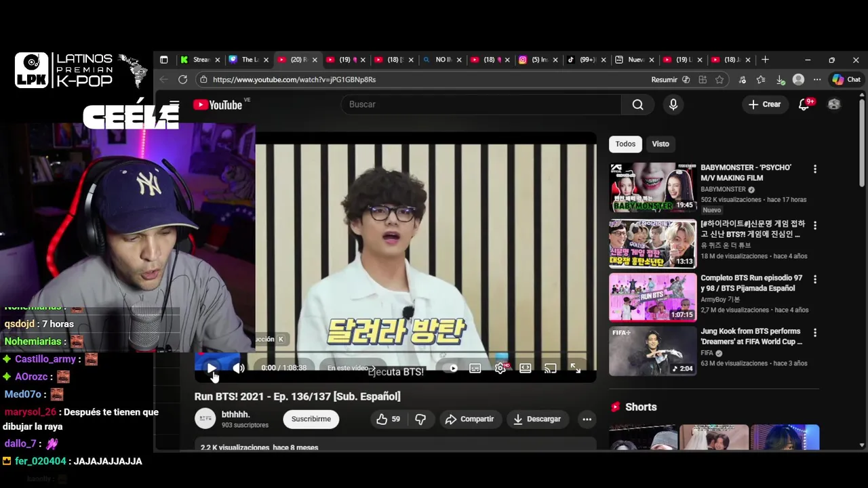Open options menu for the BABYMONSTER video

tap(815, 169)
